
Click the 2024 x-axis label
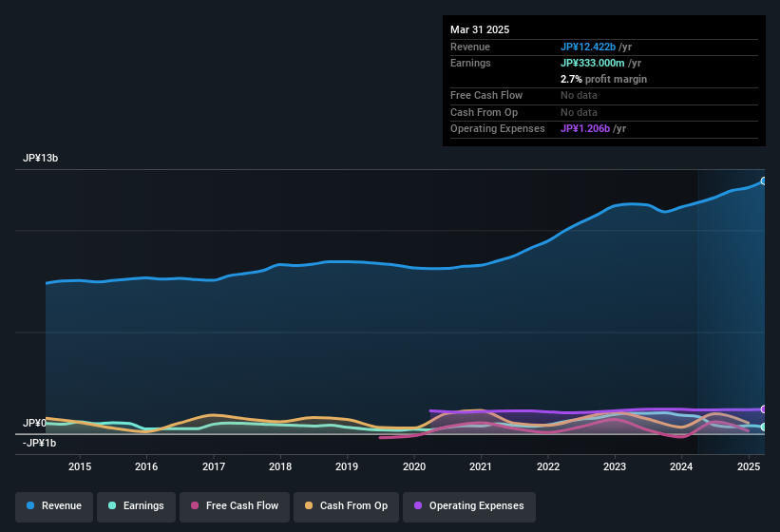(x=681, y=466)
